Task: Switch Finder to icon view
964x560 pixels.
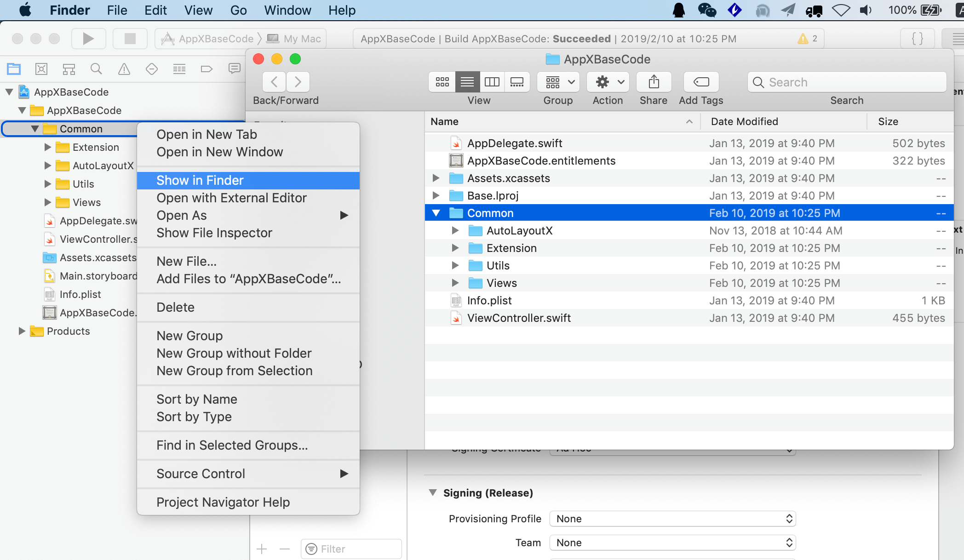Action: (x=442, y=82)
